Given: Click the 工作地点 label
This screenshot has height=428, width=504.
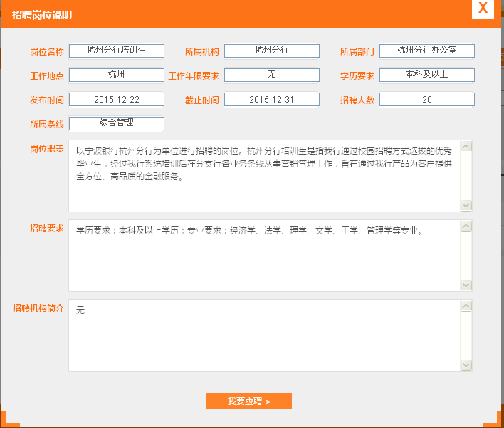Looking at the screenshot, I should 47,76.
